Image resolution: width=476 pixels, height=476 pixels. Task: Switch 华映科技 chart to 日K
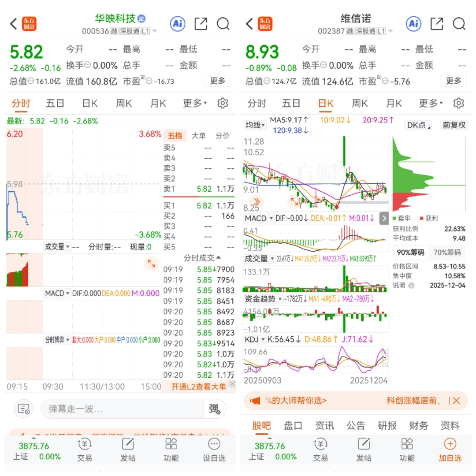pos(90,103)
